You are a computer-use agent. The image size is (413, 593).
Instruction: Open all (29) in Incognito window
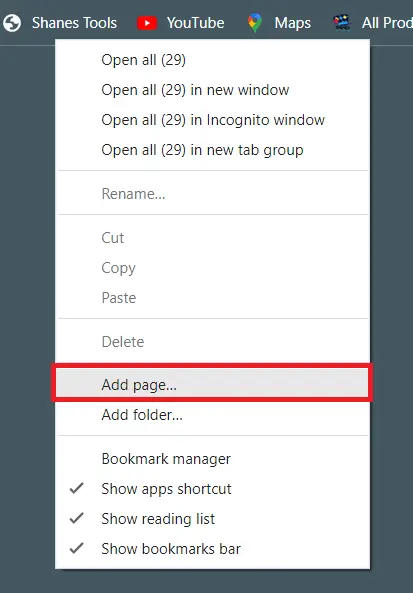(x=212, y=120)
